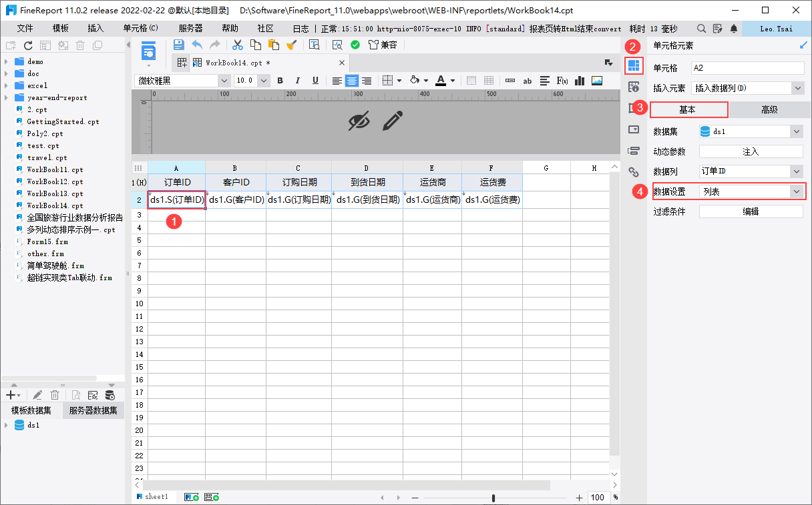Click the Format painter brush icon
Viewport: 812px width, 505px height.
pyautogui.click(x=291, y=45)
